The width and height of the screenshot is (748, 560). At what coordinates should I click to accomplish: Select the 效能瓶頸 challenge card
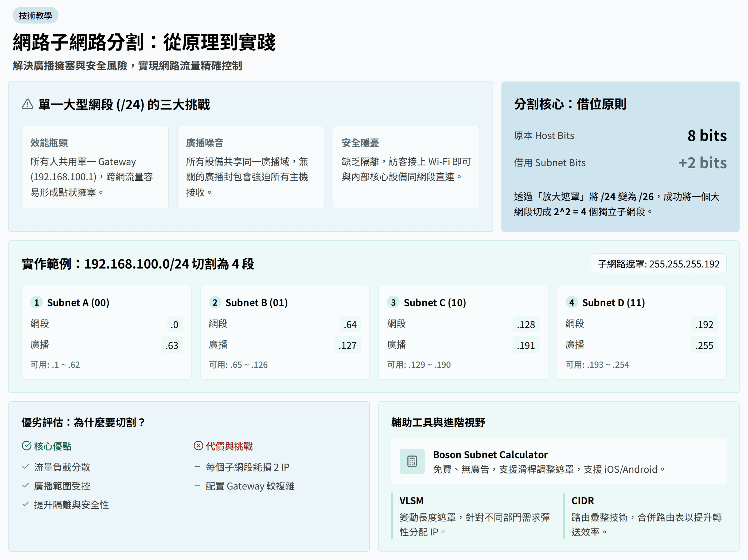[x=95, y=167]
